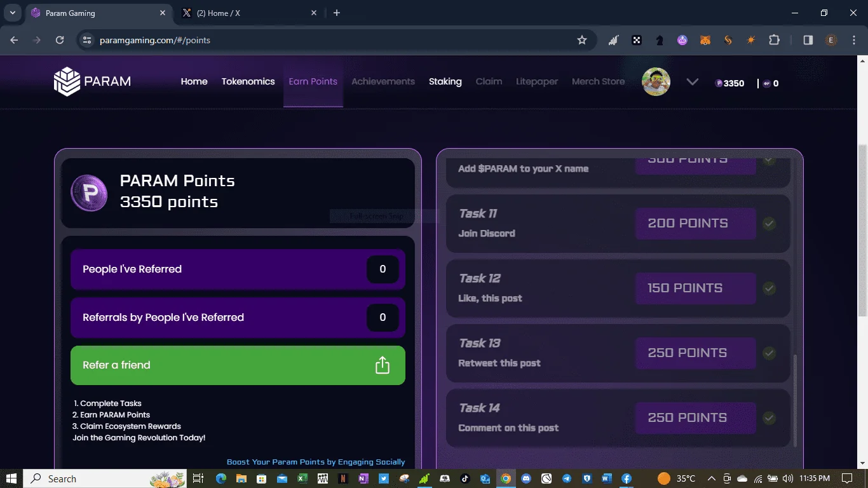Click the task list scrollbar thumb

[795, 400]
